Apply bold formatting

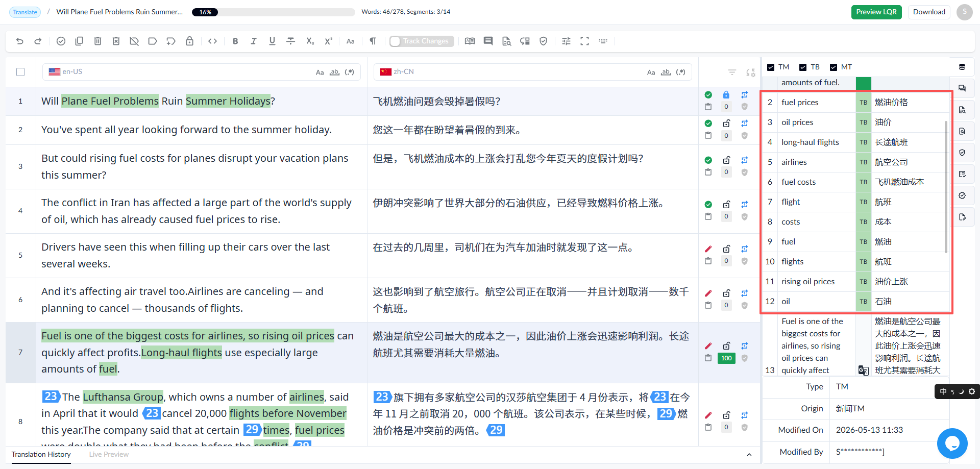coord(235,41)
